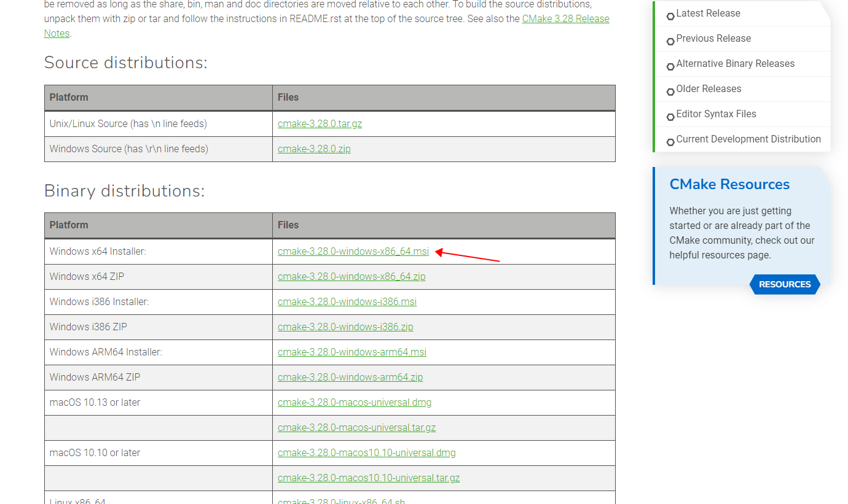Select the 'Windows Source' platform cell

(159, 149)
